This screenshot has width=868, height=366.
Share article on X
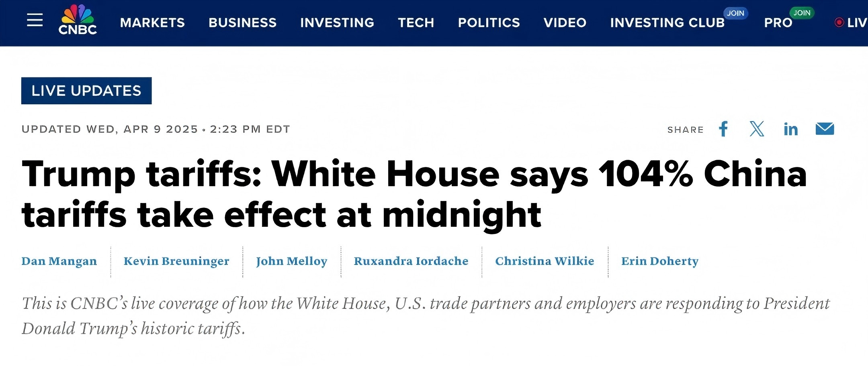pyautogui.click(x=757, y=129)
